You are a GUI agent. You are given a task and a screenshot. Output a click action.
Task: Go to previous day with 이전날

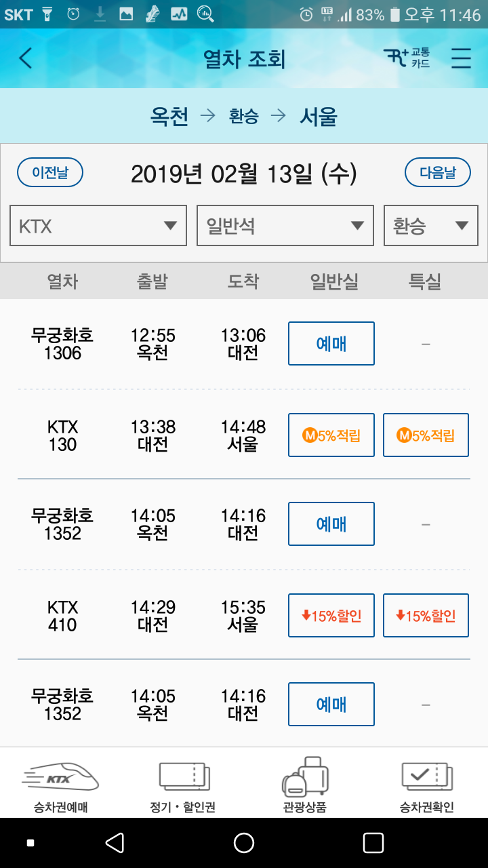pos(50,172)
